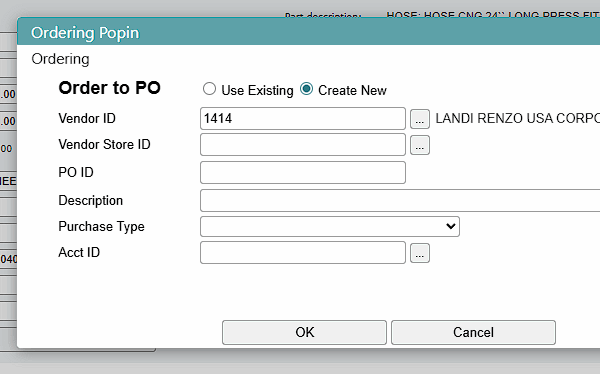Click the LANDI RENZO USA vendor name text
This screenshot has width=600, height=374.
[x=517, y=118]
